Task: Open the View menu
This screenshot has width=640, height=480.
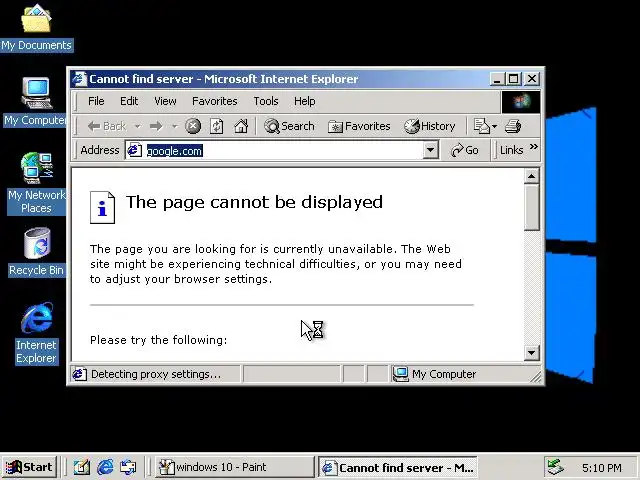Action: click(x=165, y=101)
